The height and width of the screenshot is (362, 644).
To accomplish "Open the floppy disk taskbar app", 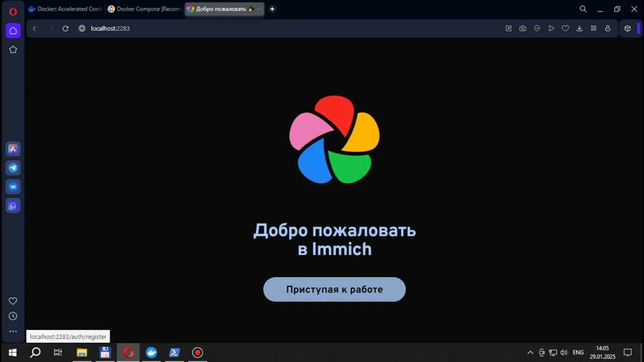I will pos(105,352).
